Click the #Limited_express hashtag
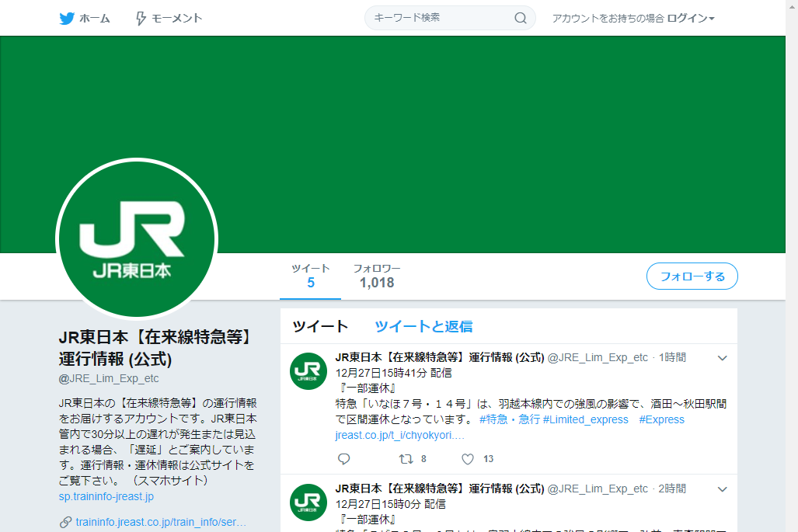 (585, 419)
